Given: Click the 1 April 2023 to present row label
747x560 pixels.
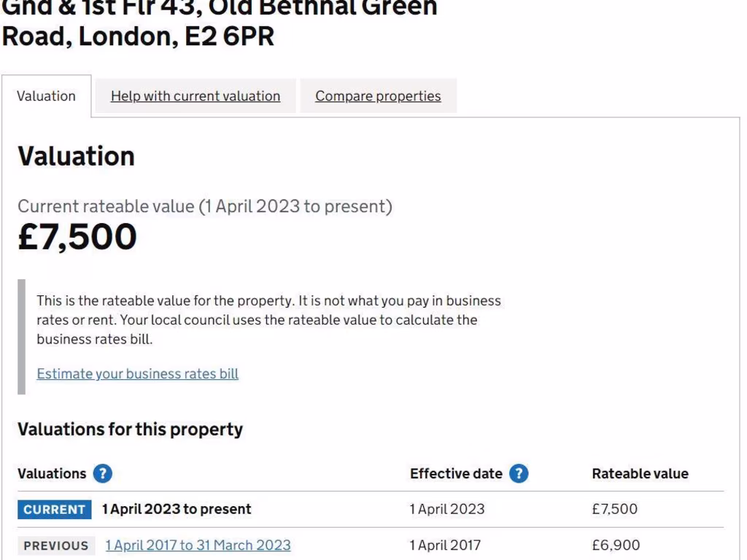Looking at the screenshot, I should tap(177, 510).
